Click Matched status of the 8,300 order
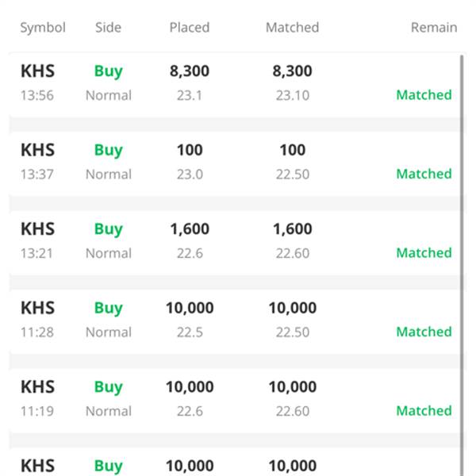The width and height of the screenshot is (476, 476). [424, 95]
